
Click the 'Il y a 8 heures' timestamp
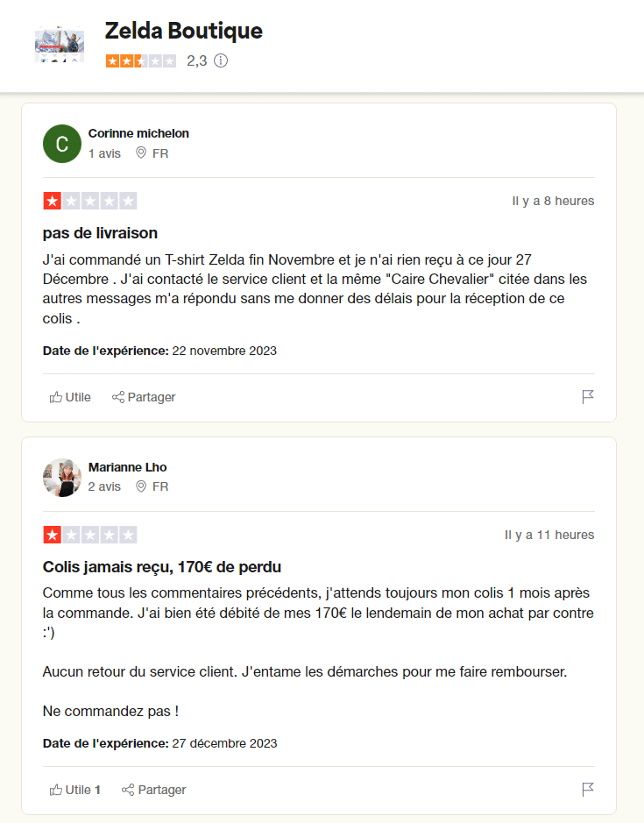pos(553,201)
